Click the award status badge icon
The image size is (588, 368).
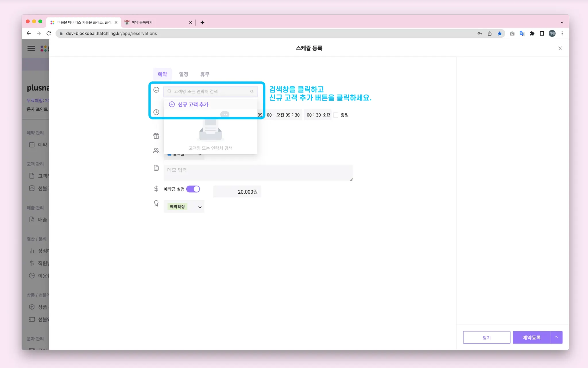[156, 203]
